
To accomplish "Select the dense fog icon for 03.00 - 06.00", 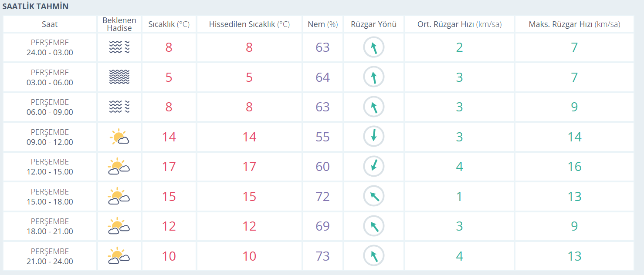I will point(119,77).
